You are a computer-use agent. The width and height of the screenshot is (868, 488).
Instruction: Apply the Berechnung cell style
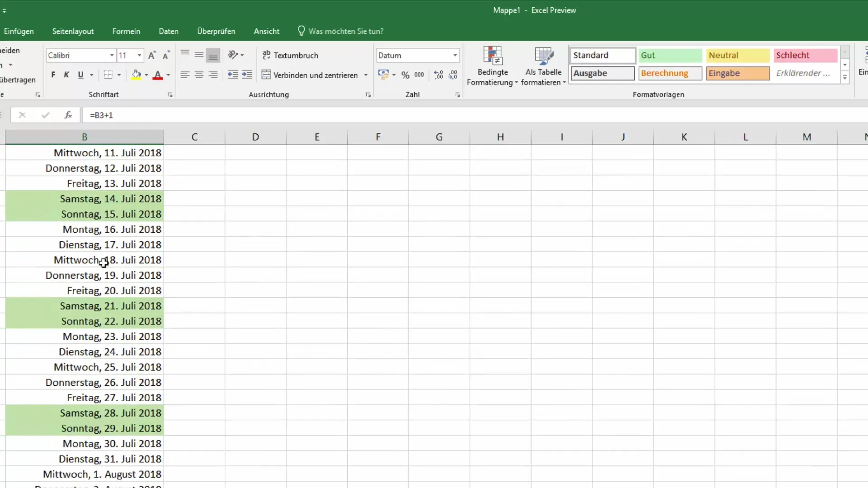pos(670,73)
